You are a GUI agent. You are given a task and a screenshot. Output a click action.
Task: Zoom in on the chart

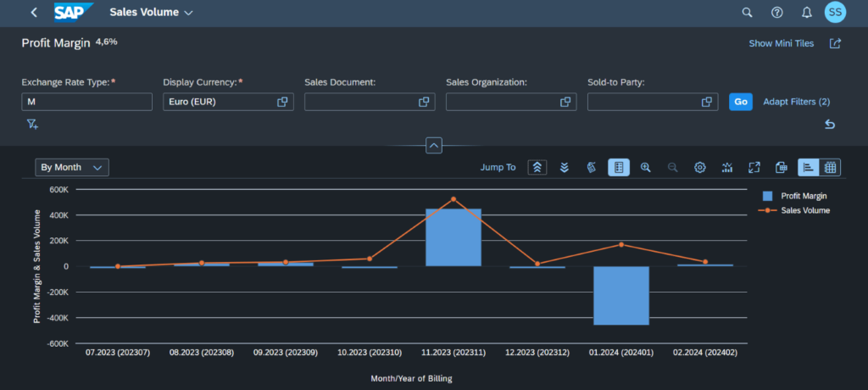[645, 167]
